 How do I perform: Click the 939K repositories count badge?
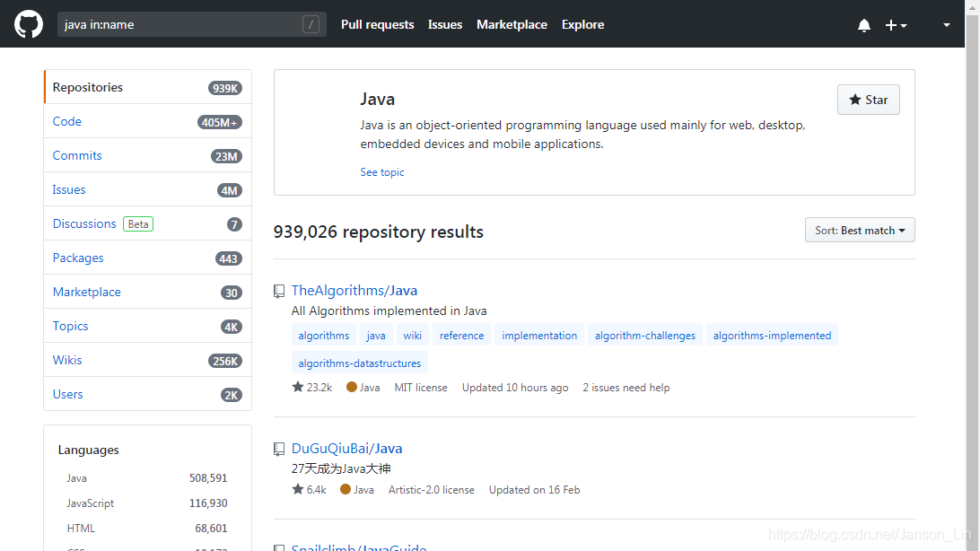225,88
